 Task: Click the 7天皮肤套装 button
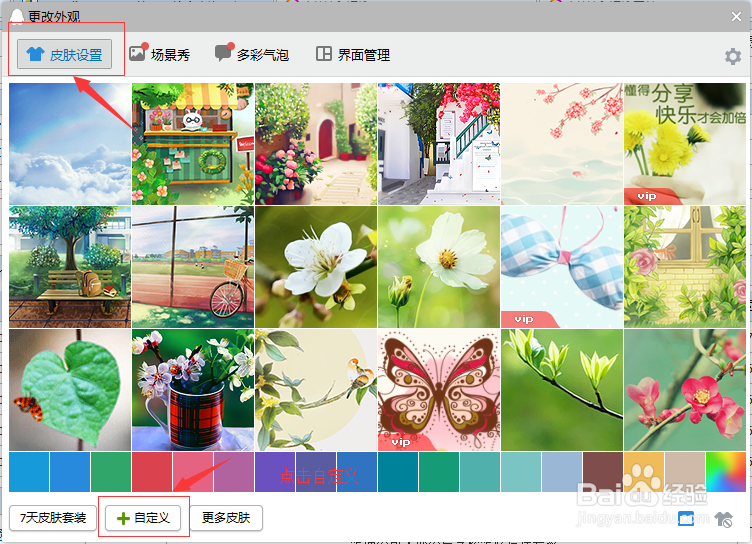(53, 518)
